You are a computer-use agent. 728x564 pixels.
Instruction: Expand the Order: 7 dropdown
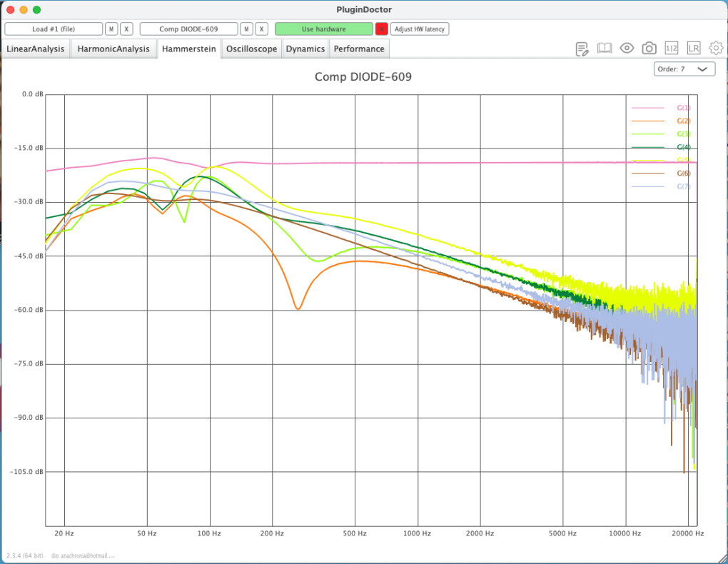[684, 69]
